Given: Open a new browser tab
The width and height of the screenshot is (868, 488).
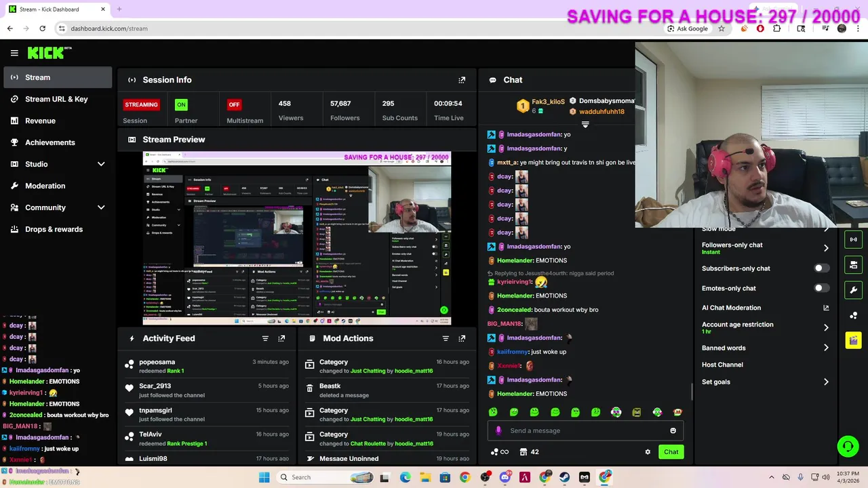Looking at the screenshot, I should tap(119, 9).
